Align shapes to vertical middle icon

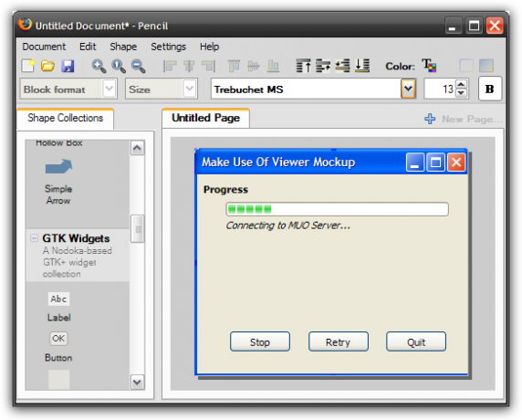pos(254,66)
